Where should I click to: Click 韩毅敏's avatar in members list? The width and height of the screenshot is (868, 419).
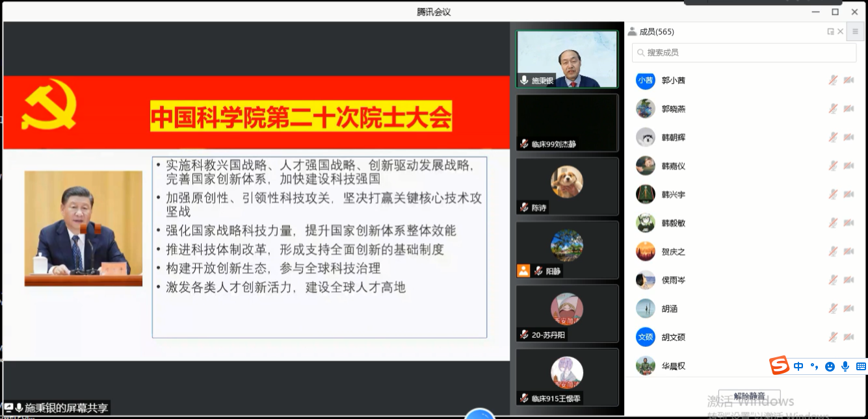646,223
